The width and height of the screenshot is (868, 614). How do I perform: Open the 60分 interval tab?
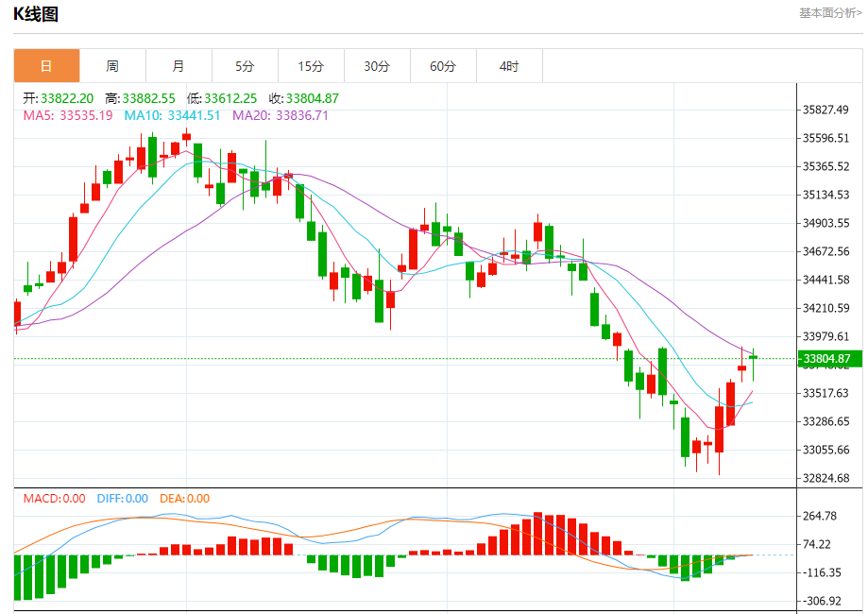click(443, 66)
